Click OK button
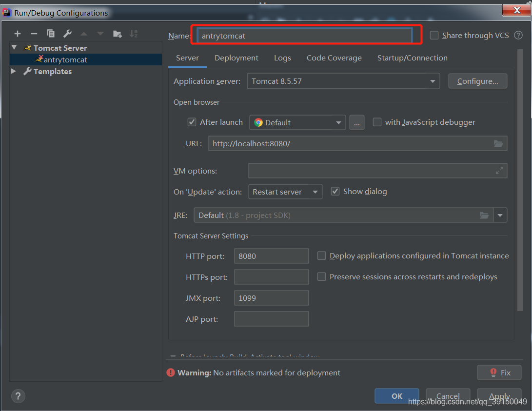The height and width of the screenshot is (411, 532). (396, 396)
